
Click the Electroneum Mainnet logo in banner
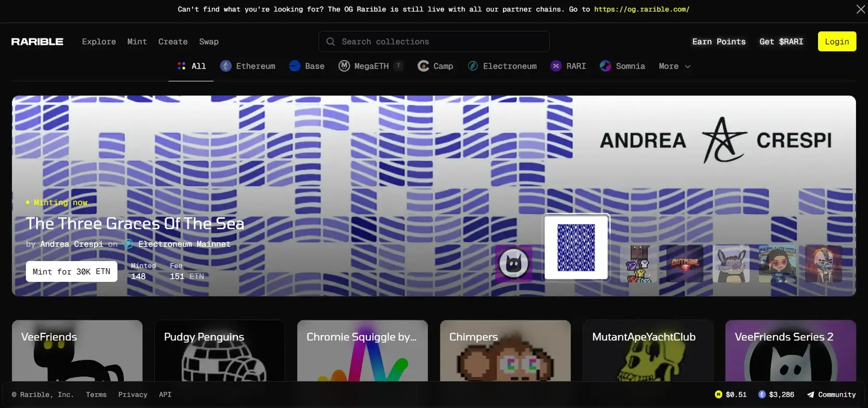[128, 244]
